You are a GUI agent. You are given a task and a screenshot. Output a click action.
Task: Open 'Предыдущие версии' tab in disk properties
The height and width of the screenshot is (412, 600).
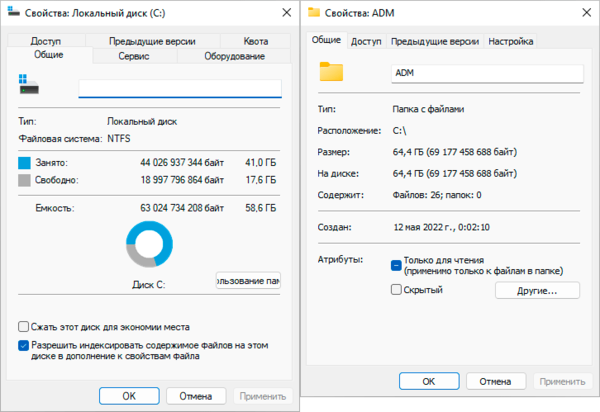tap(152, 41)
